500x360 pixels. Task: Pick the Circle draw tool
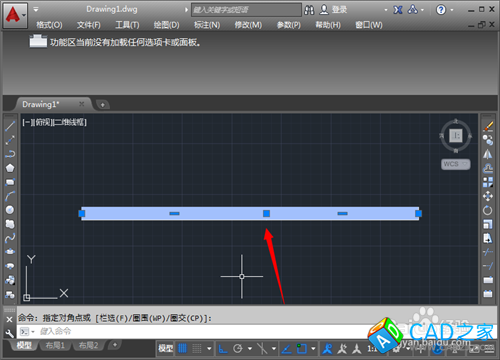pos(10,210)
